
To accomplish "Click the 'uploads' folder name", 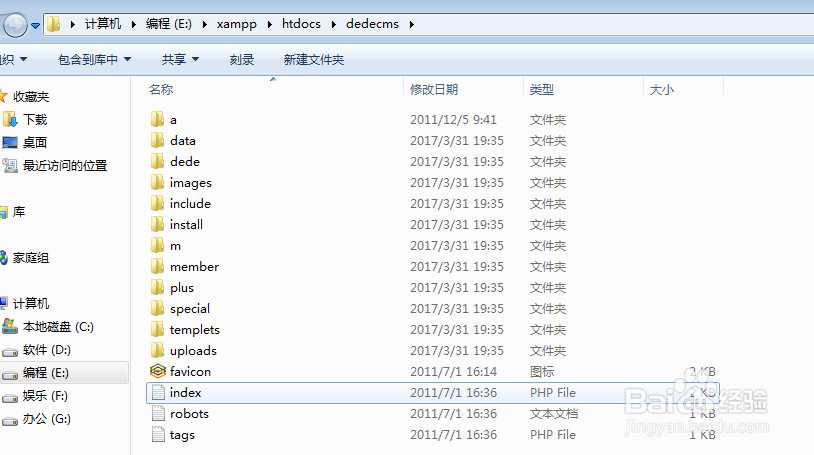I will tap(193, 351).
